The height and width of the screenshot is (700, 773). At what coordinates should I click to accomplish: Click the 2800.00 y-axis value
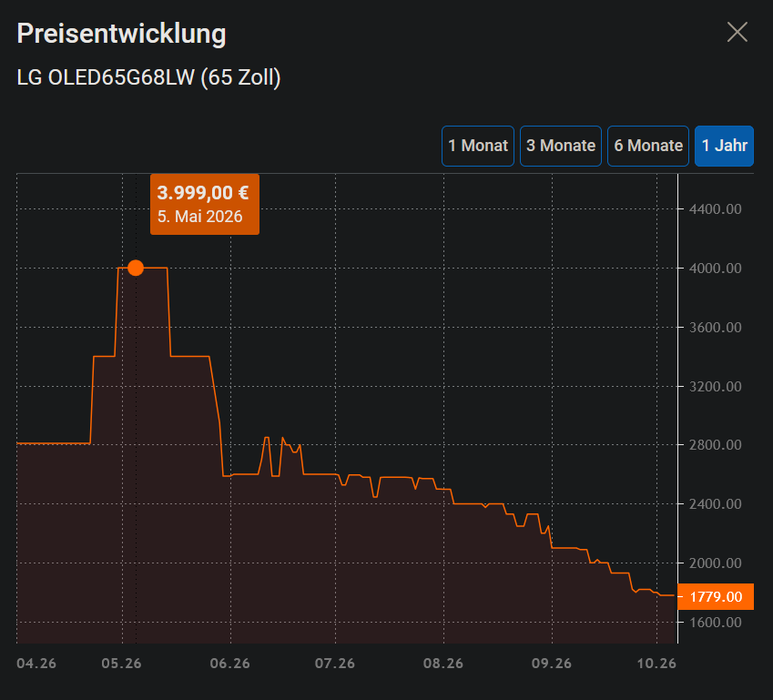[716, 444]
